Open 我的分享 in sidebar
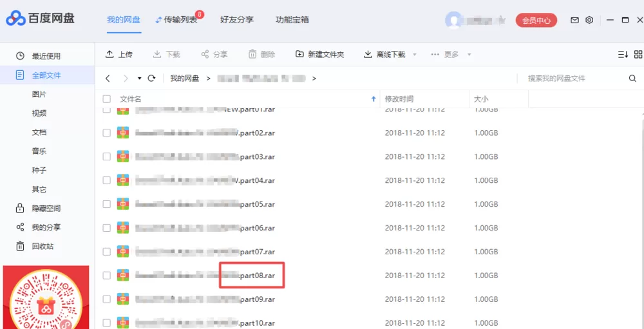This screenshot has height=329, width=644. (x=46, y=227)
